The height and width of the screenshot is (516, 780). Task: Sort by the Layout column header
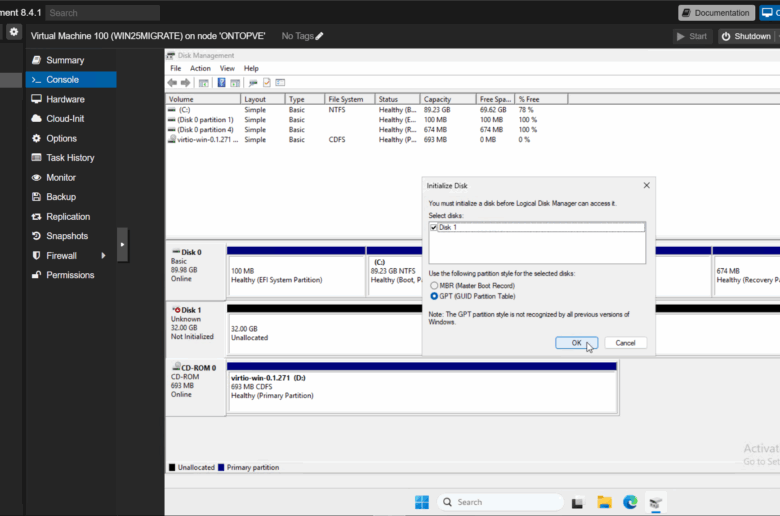point(263,99)
